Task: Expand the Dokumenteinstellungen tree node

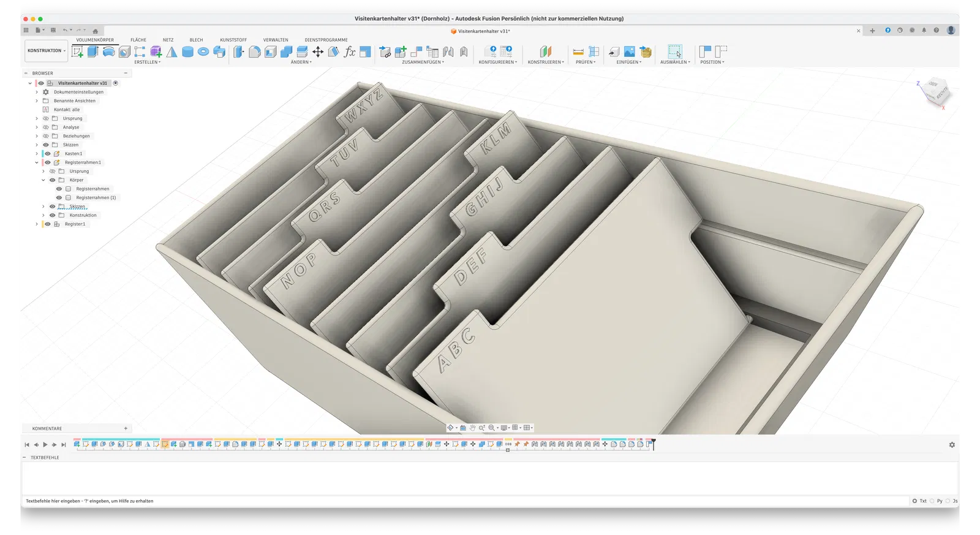Action: pos(37,92)
